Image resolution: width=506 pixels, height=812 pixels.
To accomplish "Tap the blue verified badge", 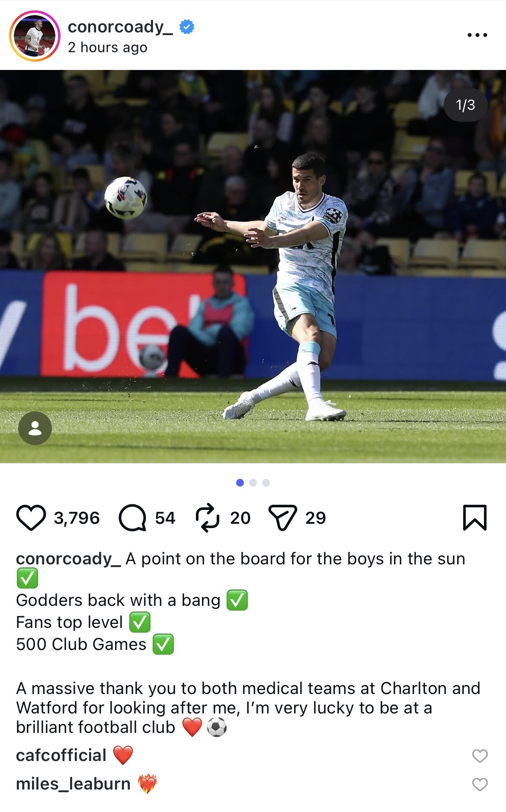I will click(187, 27).
